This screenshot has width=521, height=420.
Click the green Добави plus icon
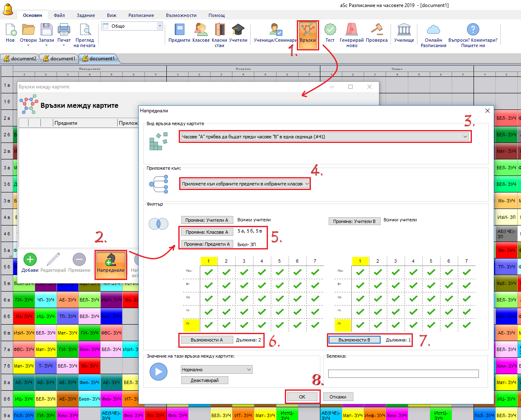30,260
